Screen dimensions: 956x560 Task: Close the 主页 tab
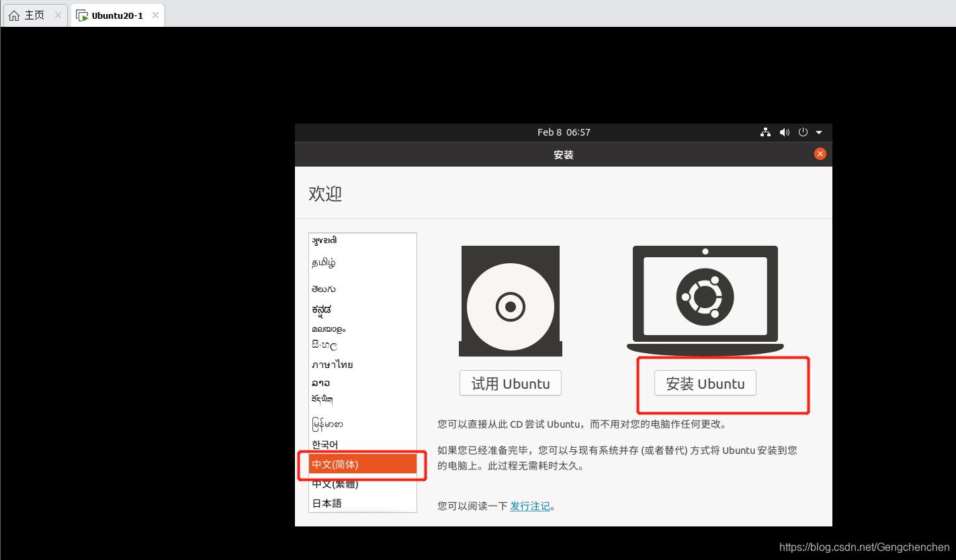tap(58, 15)
